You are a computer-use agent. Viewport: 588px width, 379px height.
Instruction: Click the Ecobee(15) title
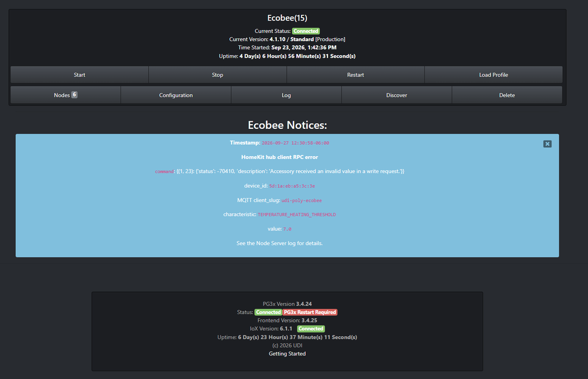click(288, 18)
